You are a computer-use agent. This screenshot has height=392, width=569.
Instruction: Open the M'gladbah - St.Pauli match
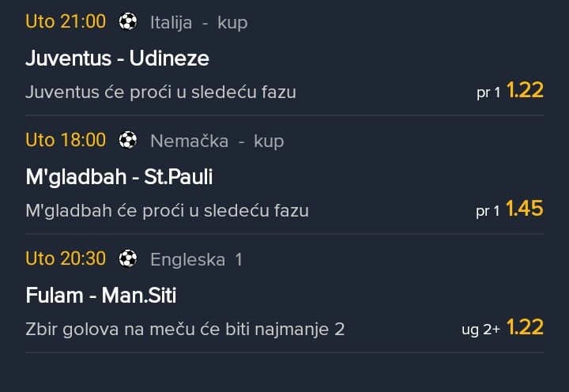[x=119, y=176]
